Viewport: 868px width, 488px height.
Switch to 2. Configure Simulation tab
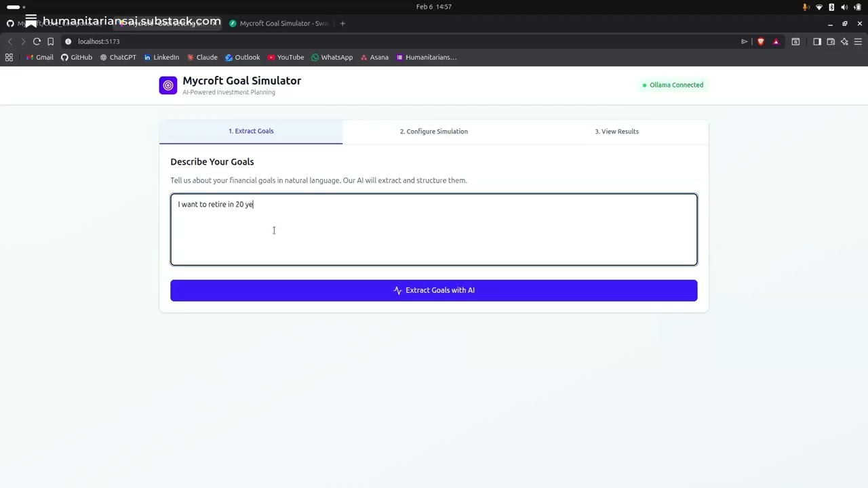(434, 131)
